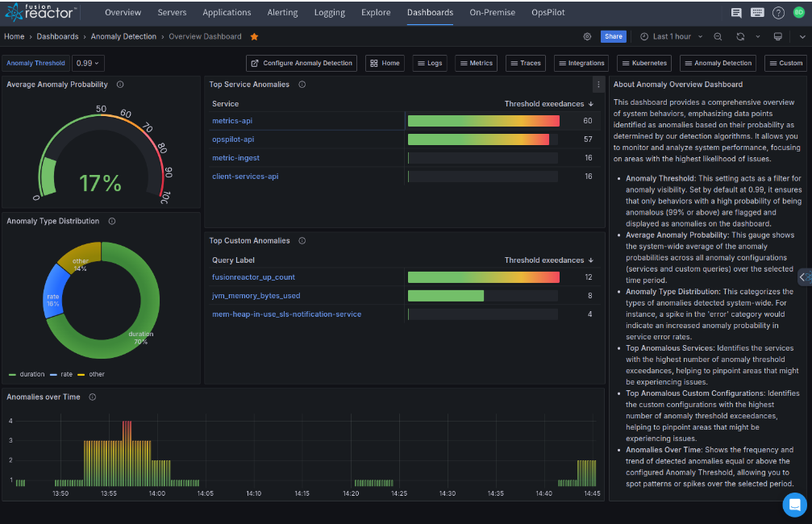812x524 pixels.
Task: Switch to the Alerting tab
Action: [x=282, y=13]
